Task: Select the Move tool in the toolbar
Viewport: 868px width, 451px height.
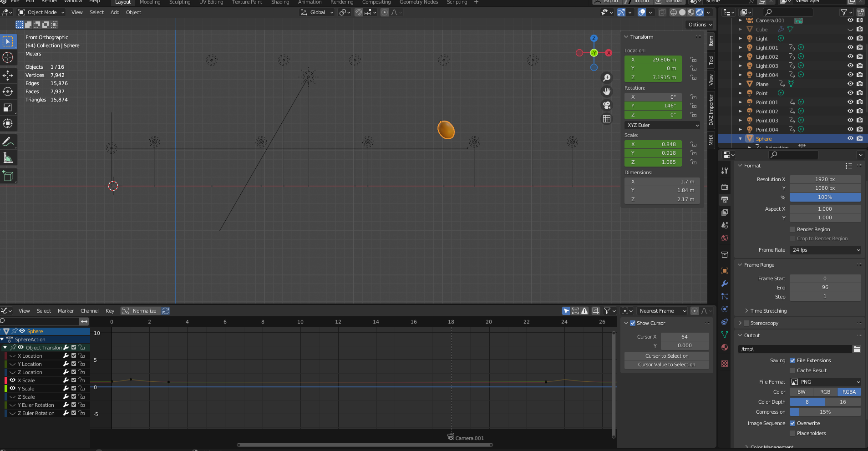Action: [8, 75]
